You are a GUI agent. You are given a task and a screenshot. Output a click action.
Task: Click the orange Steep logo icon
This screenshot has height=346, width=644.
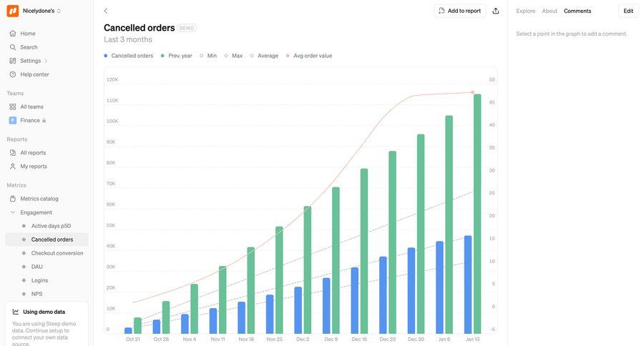13,11
